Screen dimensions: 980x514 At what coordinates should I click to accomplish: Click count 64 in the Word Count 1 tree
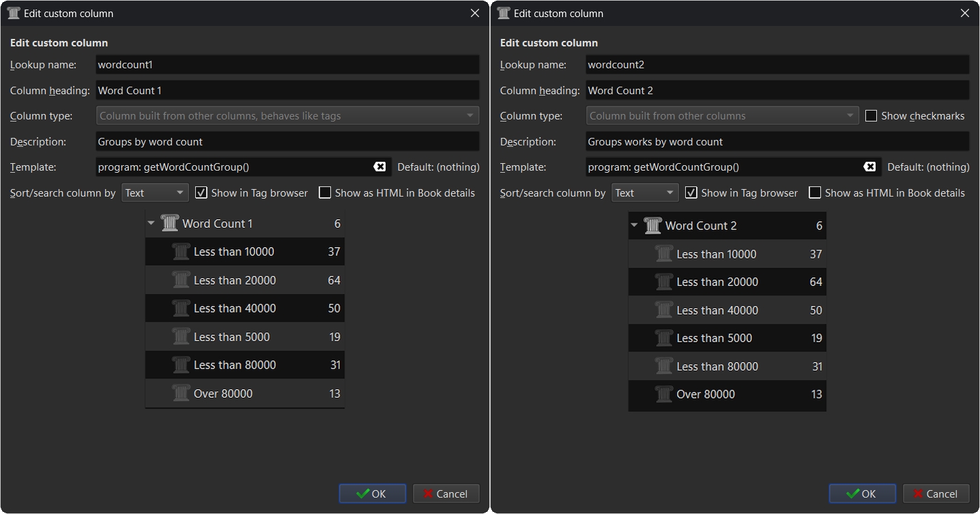tap(334, 280)
